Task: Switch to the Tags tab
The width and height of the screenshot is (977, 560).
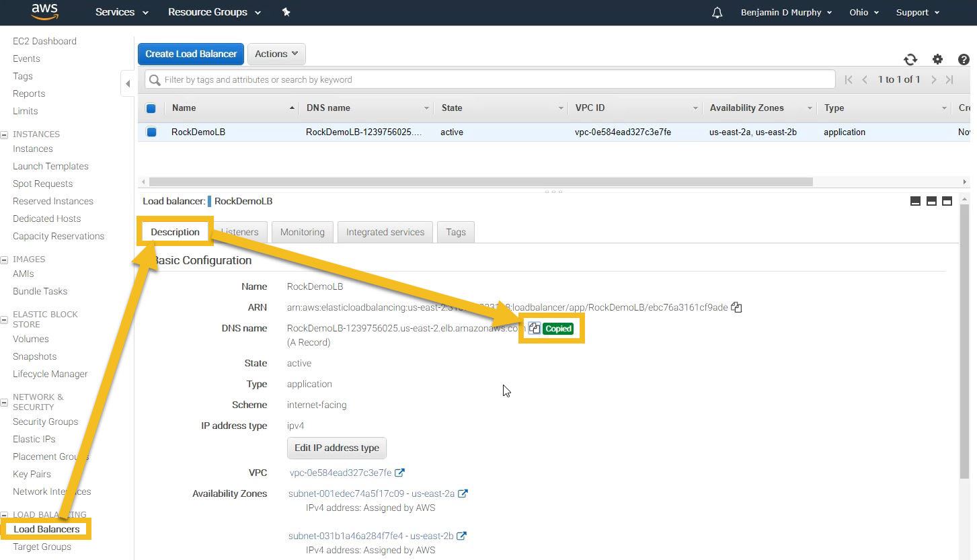Action: (455, 232)
